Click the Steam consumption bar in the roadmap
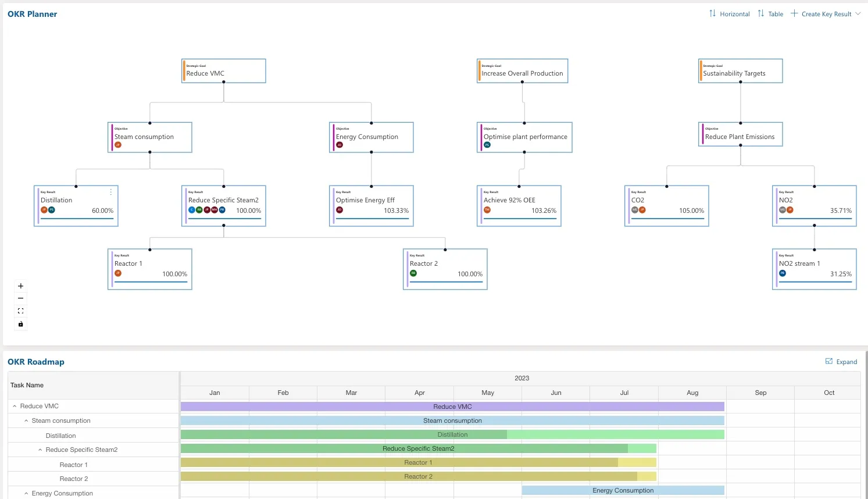This screenshot has width=868, height=499. click(x=452, y=420)
